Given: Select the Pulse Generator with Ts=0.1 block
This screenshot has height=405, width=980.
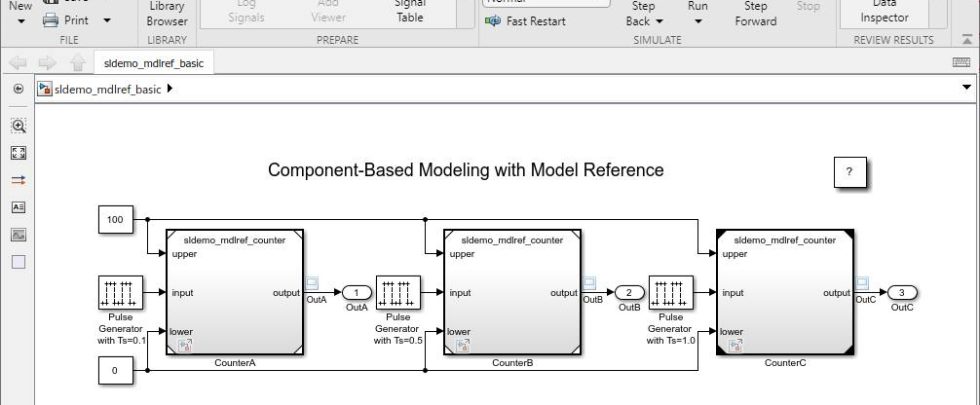Looking at the screenshot, I should pos(121,292).
